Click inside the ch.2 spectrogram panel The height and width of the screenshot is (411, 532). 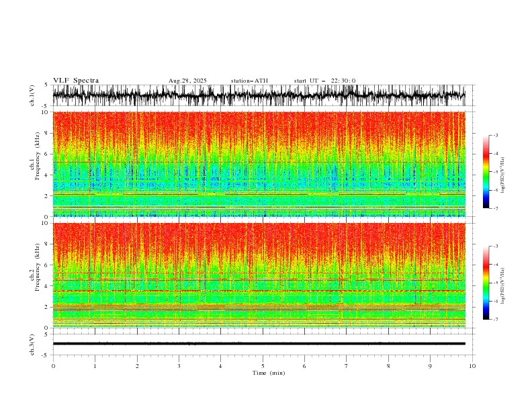259,275
